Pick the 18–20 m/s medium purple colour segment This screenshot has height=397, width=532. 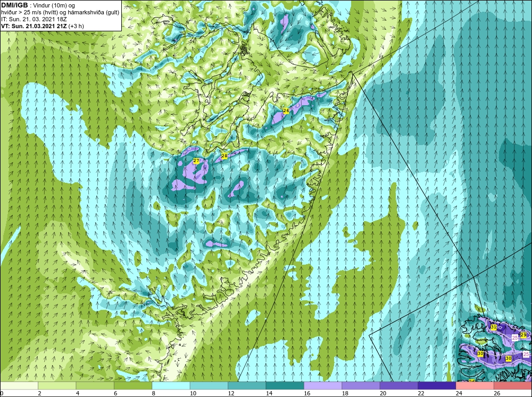click(x=361, y=385)
